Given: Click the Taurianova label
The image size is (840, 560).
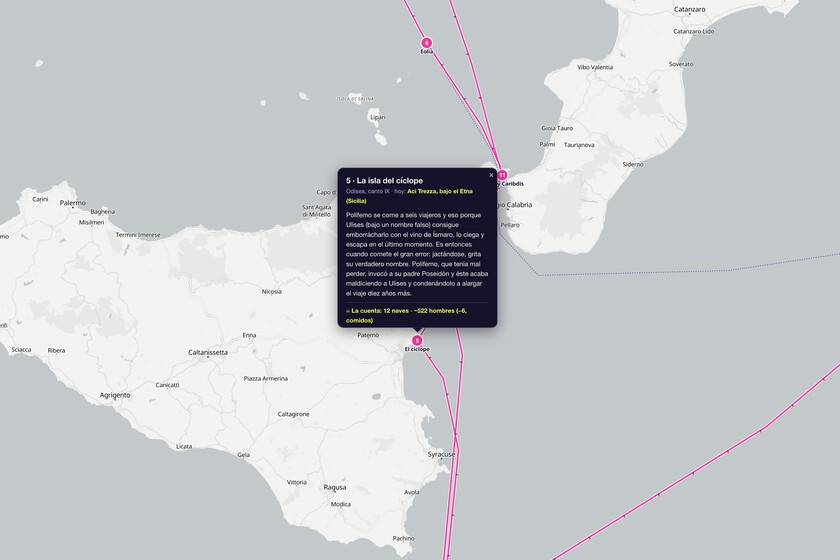Looking at the screenshot, I should [x=579, y=145].
